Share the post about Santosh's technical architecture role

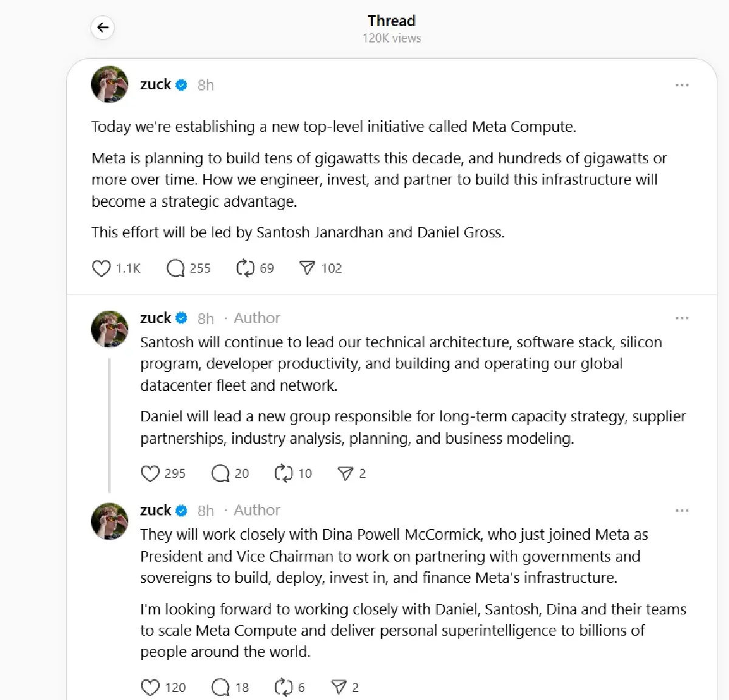pos(345,474)
